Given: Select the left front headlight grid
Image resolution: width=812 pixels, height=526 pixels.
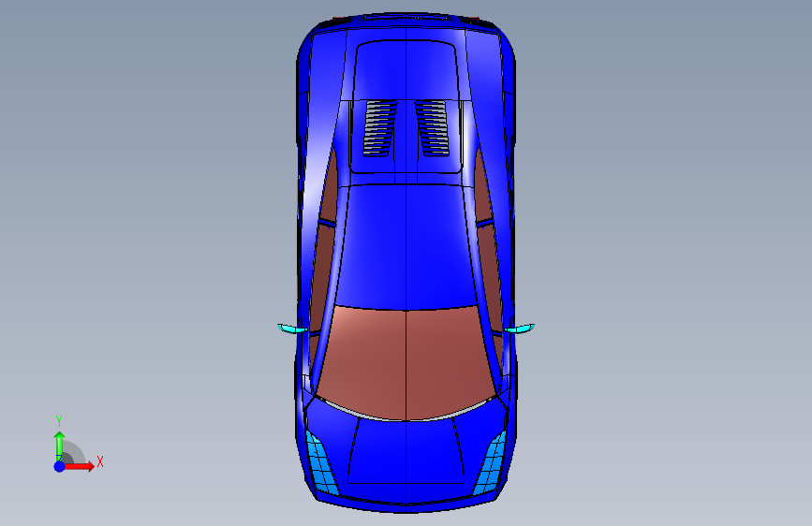Looking at the screenshot, I should tap(321, 463).
